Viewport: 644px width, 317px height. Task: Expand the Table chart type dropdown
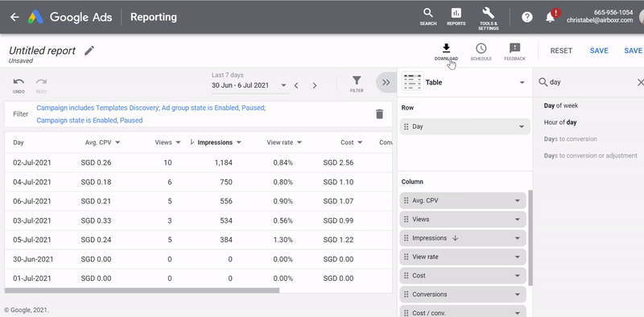pos(522,83)
